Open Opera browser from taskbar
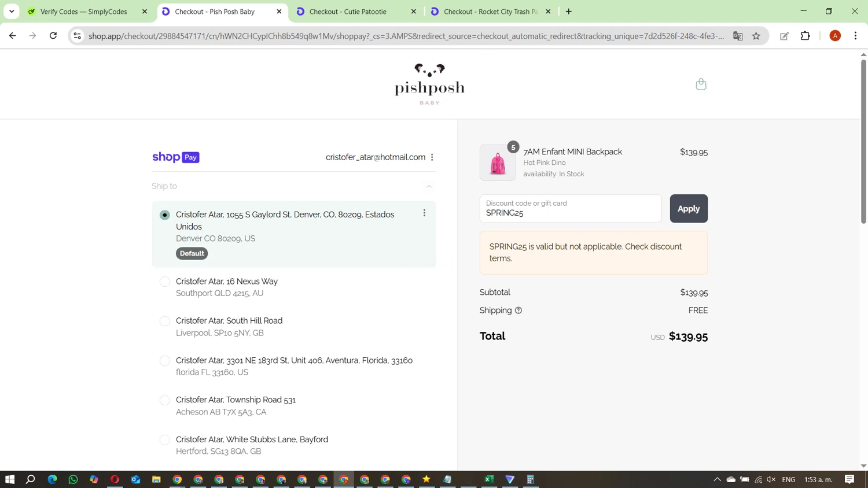The width and height of the screenshot is (868, 488). pos(115,479)
